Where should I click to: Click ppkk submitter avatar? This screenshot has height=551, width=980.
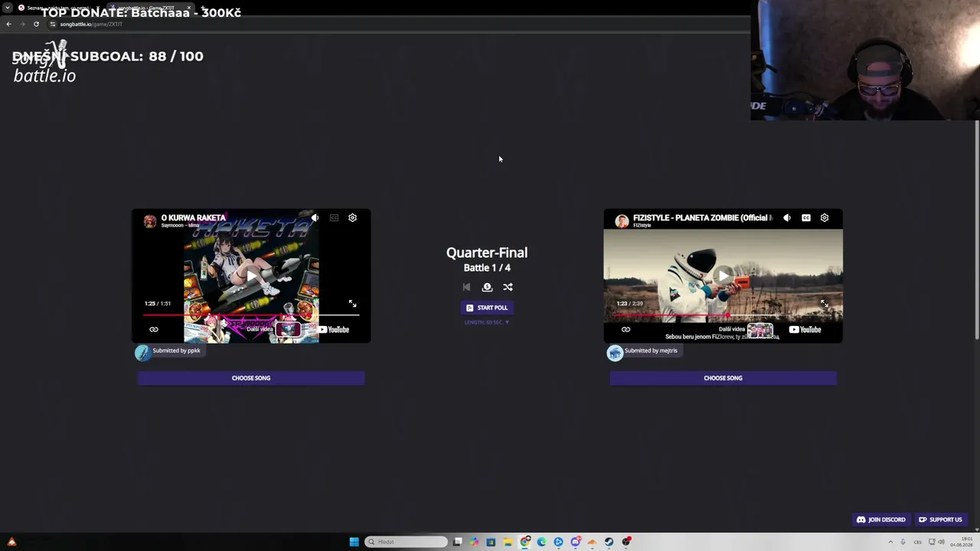coord(142,352)
